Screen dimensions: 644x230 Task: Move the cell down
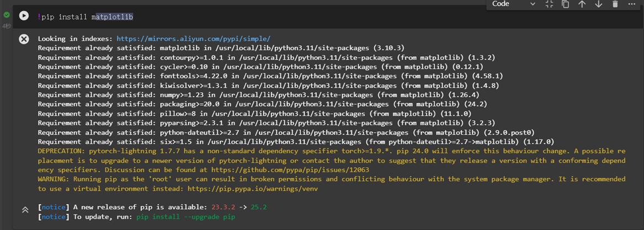point(598,4)
